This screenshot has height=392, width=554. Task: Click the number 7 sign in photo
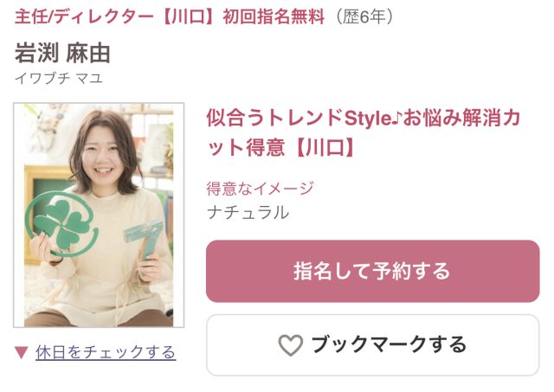click(145, 244)
